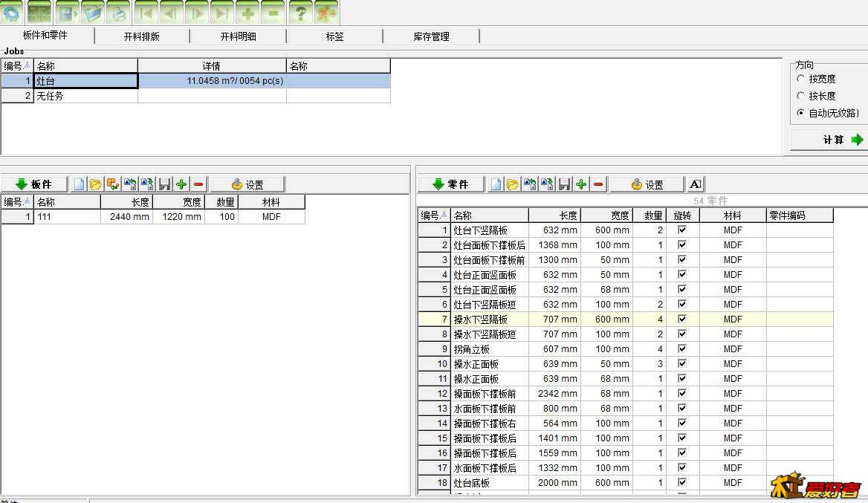The width and height of the screenshot is (868, 503).
Task: Select the 按宽度 direction radio button
Action: coord(800,79)
